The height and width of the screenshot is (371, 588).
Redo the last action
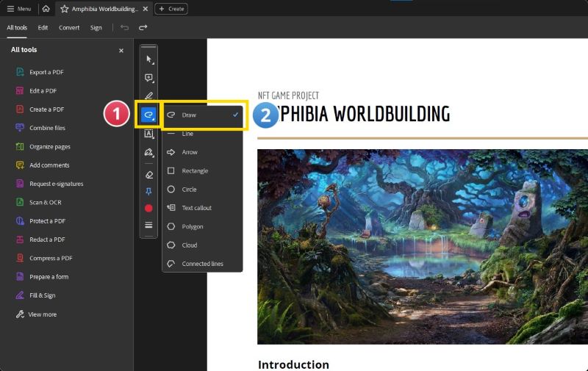pos(143,27)
